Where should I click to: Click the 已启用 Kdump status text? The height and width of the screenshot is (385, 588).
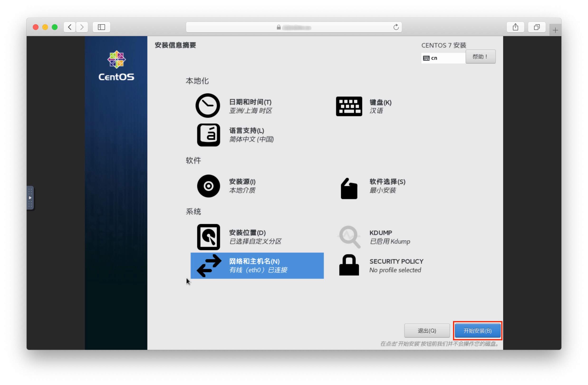pyautogui.click(x=390, y=241)
